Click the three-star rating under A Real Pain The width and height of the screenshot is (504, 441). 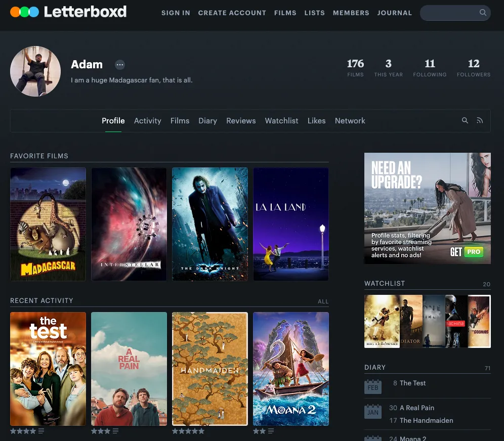(101, 431)
